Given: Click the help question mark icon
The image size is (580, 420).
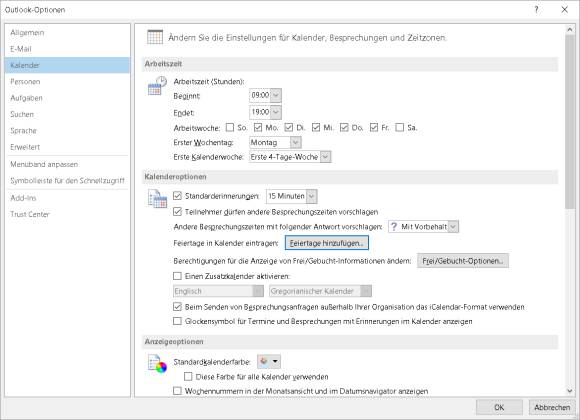Looking at the screenshot, I should pyautogui.click(x=536, y=10).
